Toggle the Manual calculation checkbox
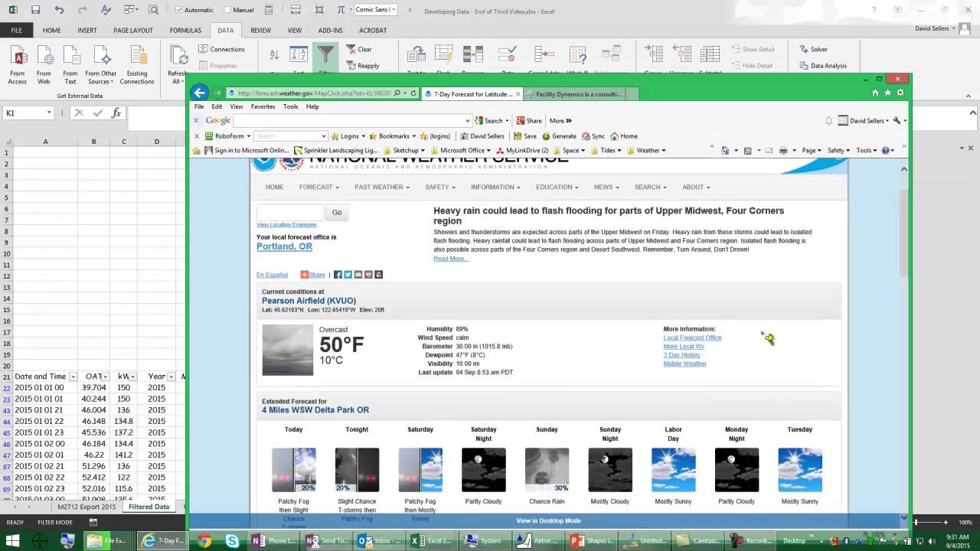The image size is (980, 551). click(227, 10)
